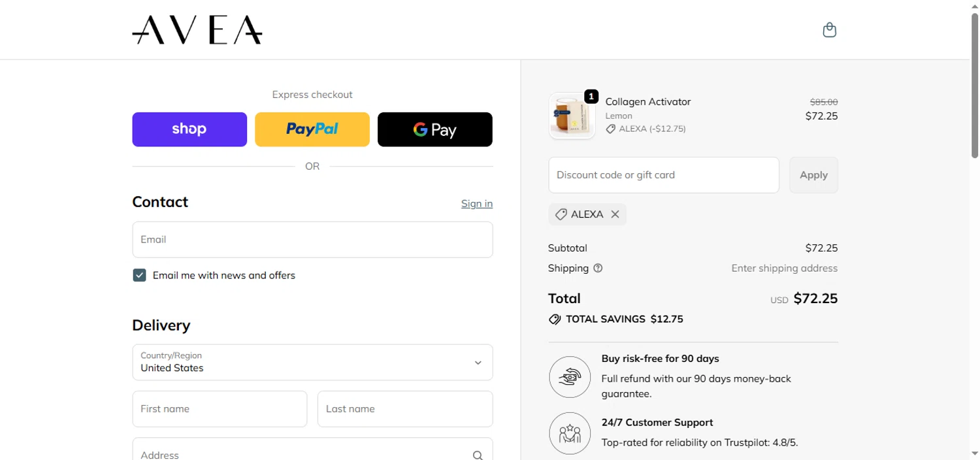Click the $72.25 total amount
The image size is (980, 460).
point(815,299)
